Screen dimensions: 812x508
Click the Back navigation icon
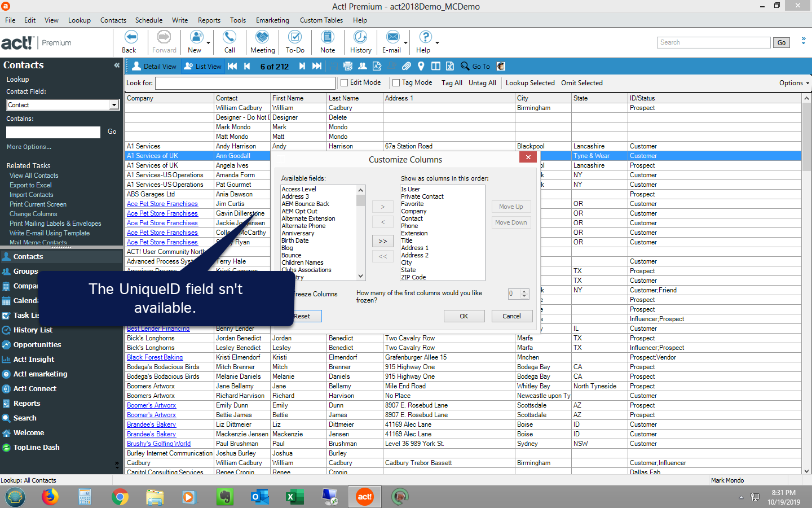point(130,37)
